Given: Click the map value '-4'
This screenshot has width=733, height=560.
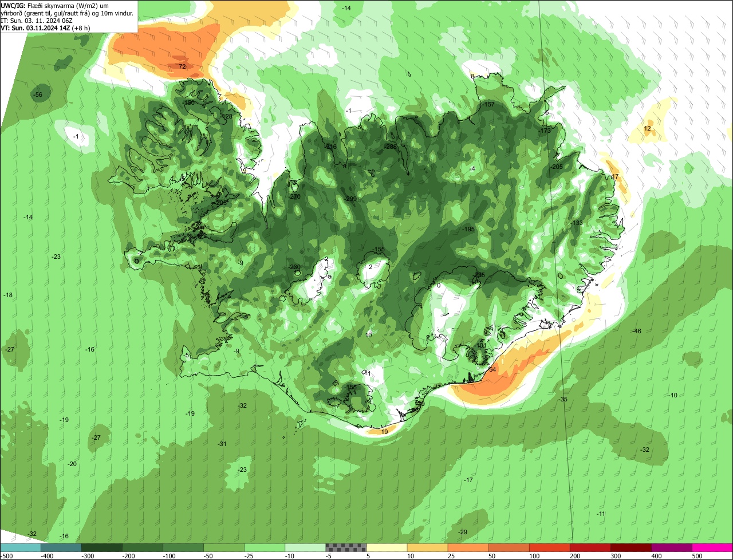Looking at the screenshot, I should pos(472,168).
